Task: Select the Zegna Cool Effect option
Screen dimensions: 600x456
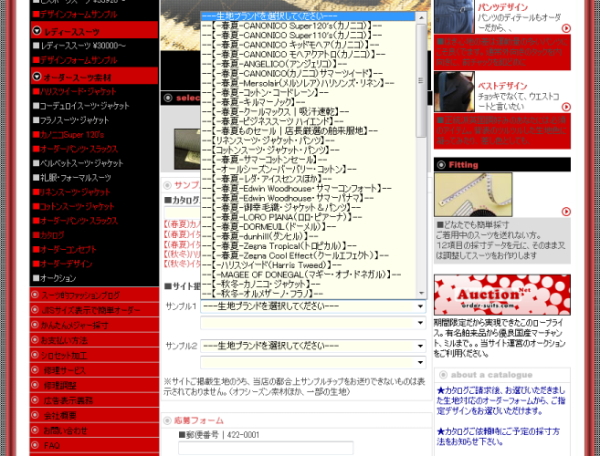Action: [x=308, y=255]
